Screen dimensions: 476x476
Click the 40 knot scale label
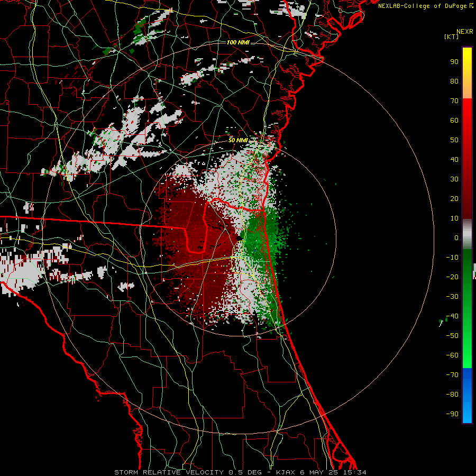(x=454, y=159)
